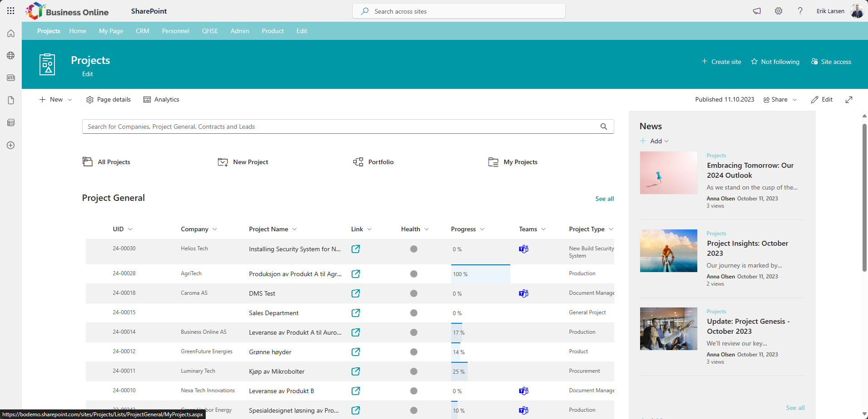Open the Embracing Tomorrow news thumbnail
This screenshot has height=419, width=868.
[669, 173]
